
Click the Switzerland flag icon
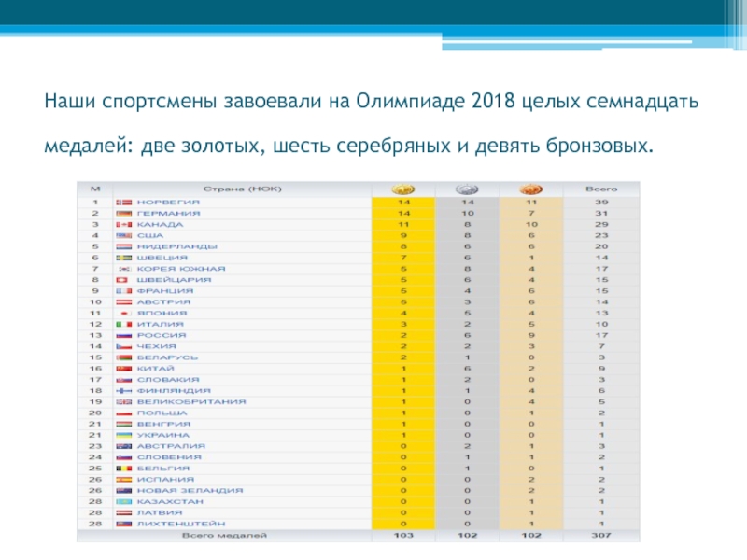(x=124, y=280)
